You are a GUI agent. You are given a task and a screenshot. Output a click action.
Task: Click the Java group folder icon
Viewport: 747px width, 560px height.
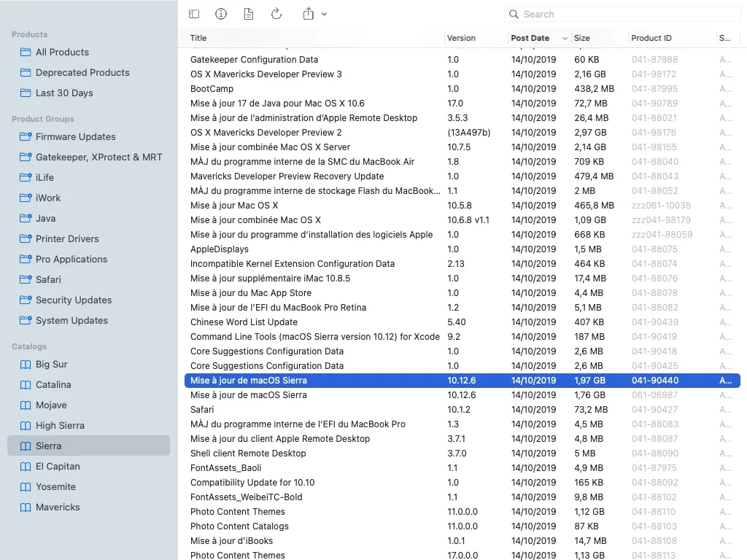(x=26, y=219)
